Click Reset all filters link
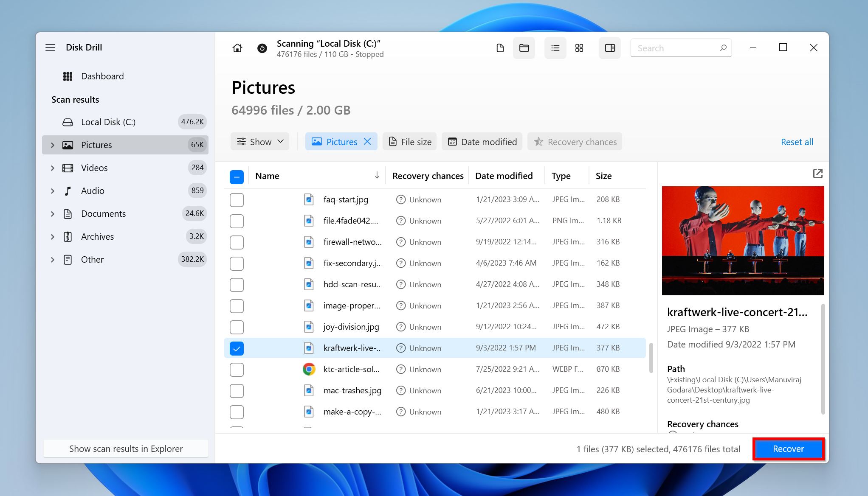Image resolution: width=868 pixels, height=496 pixels. coord(797,142)
